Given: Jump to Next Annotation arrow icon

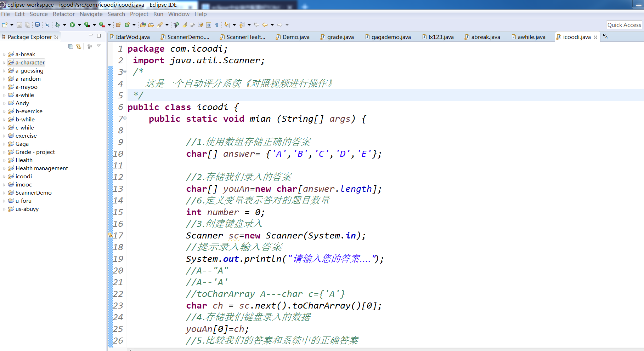Looking at the screenshot, I should [227, 25].
